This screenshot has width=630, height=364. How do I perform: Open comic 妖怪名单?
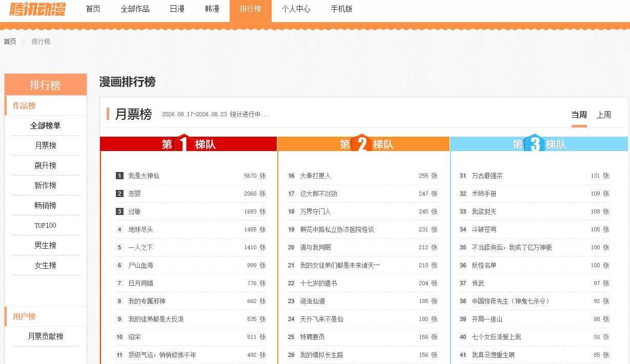pos(484,265)
